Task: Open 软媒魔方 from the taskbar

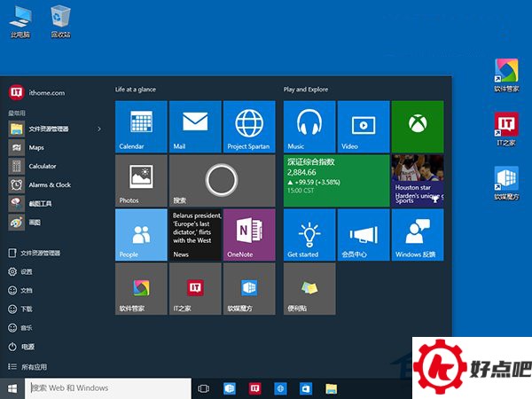Action: point(230,388)
